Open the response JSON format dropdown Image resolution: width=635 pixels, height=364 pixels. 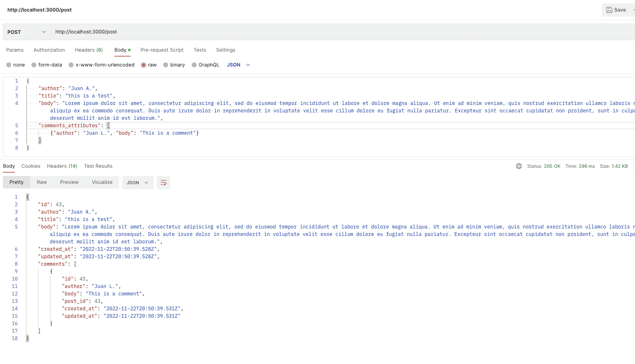point(138,183)
